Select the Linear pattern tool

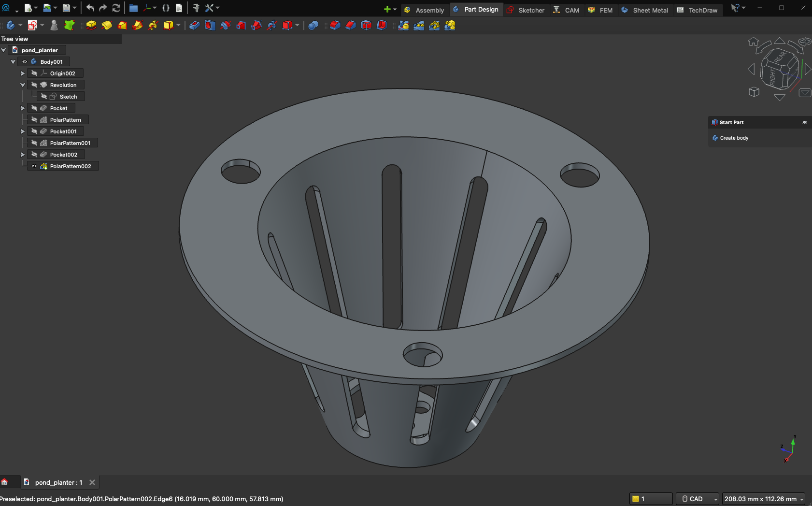tap(419, 25)
